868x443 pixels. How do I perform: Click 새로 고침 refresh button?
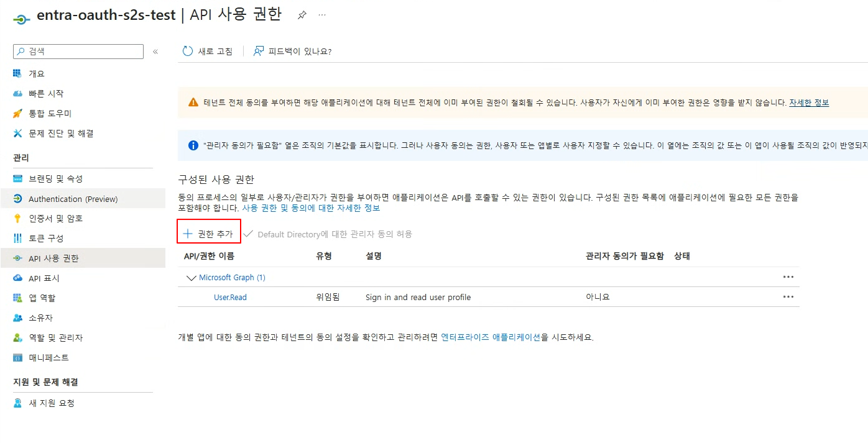point(208,51)
